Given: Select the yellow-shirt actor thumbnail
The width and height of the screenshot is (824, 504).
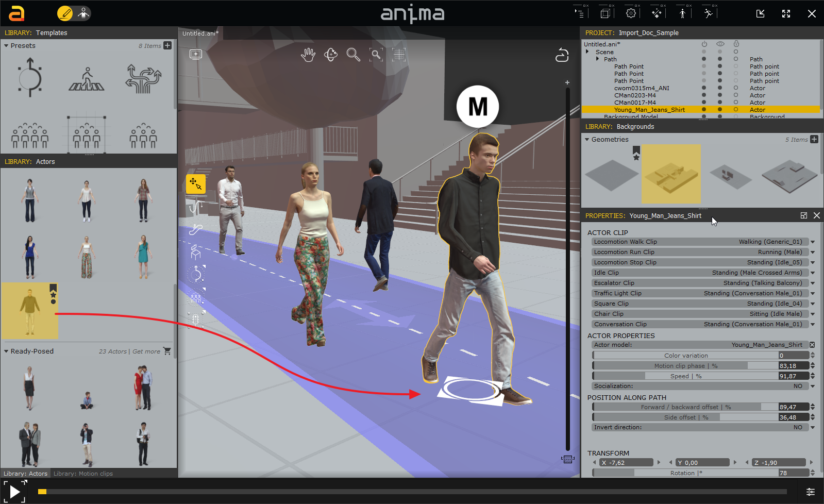Looking at the screenshot, I should pos(30,310).
